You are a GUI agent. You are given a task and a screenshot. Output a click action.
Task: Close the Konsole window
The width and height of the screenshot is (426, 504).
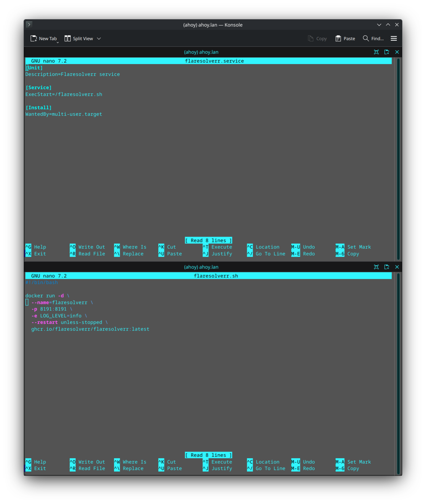(397, 25)
